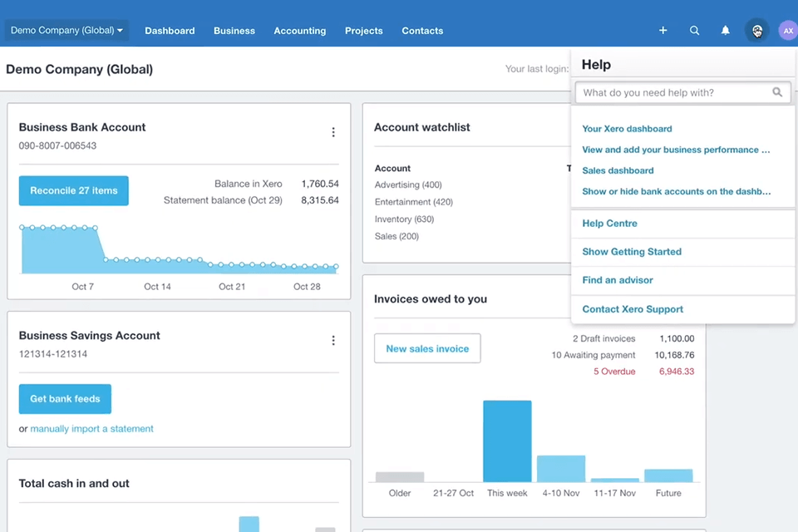Screen dimensions: 798x532
Task: Click the help search input field
Action: pyautogui.click(x=673, y=92)
